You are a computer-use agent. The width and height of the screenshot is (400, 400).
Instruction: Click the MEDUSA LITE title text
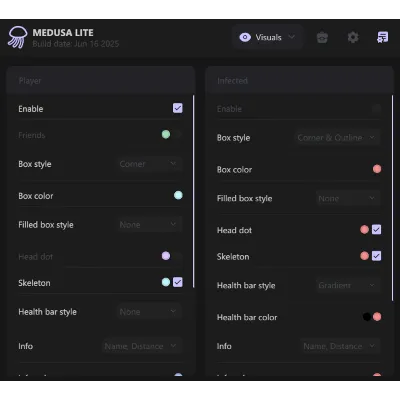pyautogui.click(x=63, y=33)
